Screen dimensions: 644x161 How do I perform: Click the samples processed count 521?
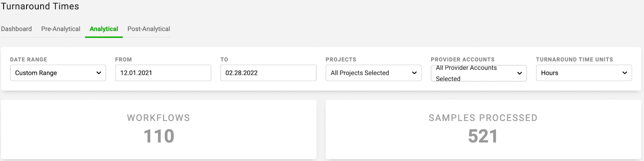(483, 136)
